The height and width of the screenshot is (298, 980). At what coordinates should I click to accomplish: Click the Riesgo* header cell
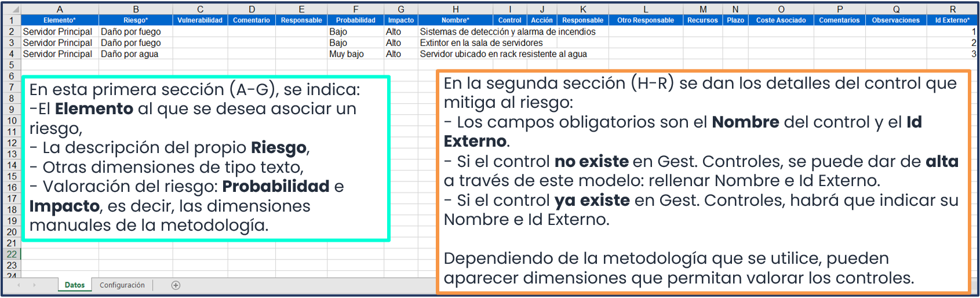tap(136, 20)
